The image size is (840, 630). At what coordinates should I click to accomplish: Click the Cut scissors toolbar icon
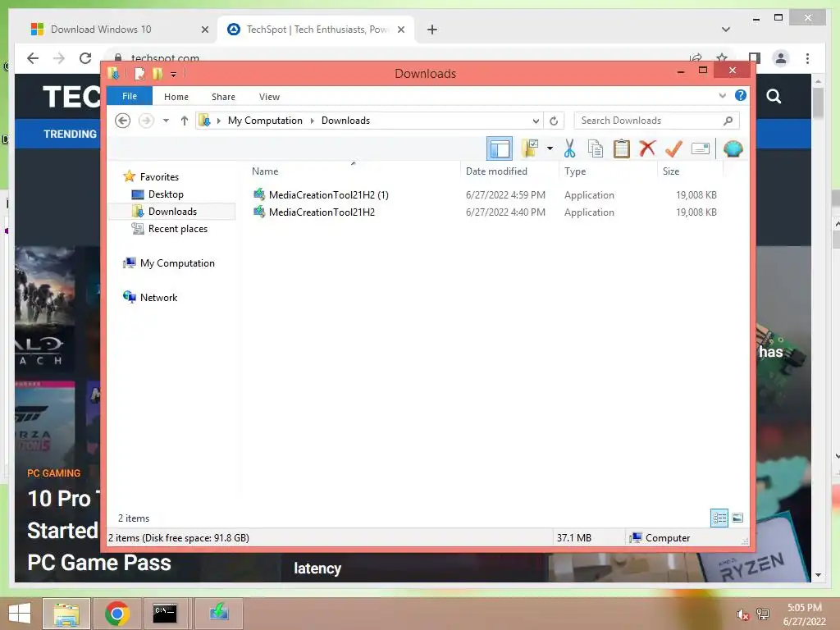point(569,148)
